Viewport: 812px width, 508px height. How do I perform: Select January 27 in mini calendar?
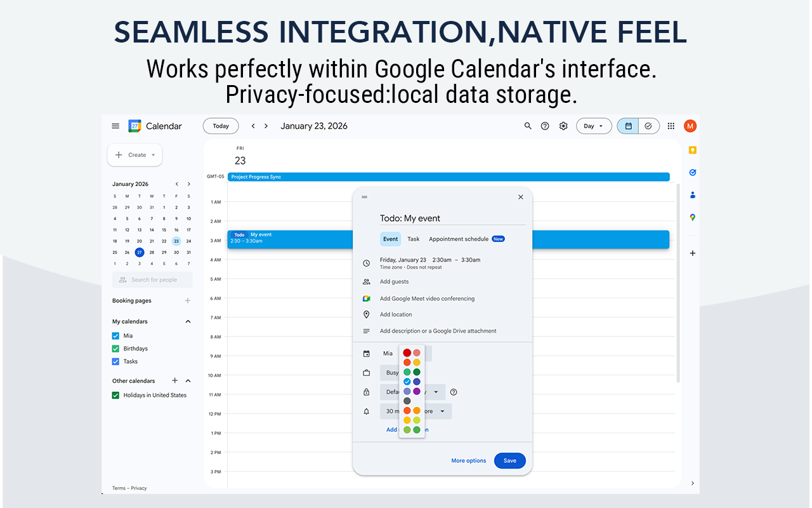click(140, 252)
